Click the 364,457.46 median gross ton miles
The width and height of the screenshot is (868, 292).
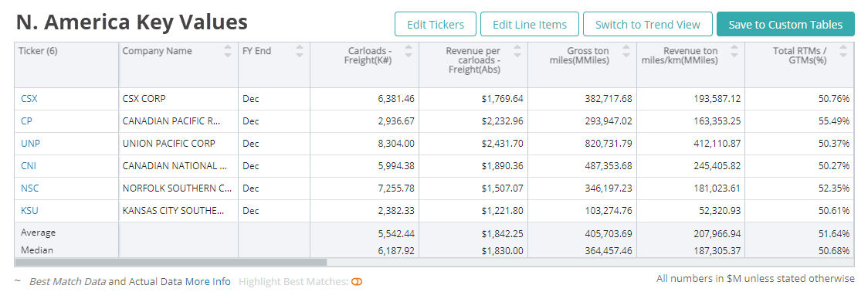pyautogui.click(x=609, y=250)
